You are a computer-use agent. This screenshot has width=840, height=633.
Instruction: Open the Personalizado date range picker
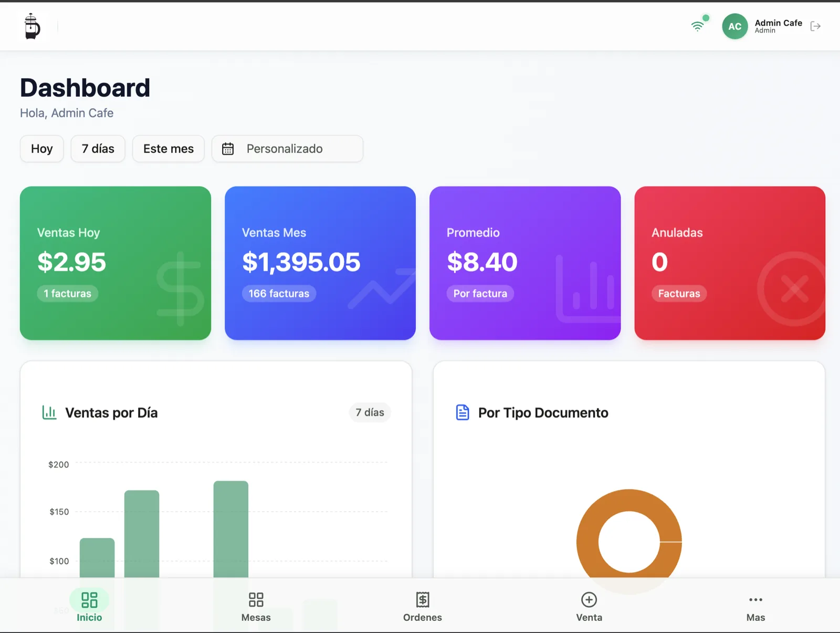coord(287,149)
